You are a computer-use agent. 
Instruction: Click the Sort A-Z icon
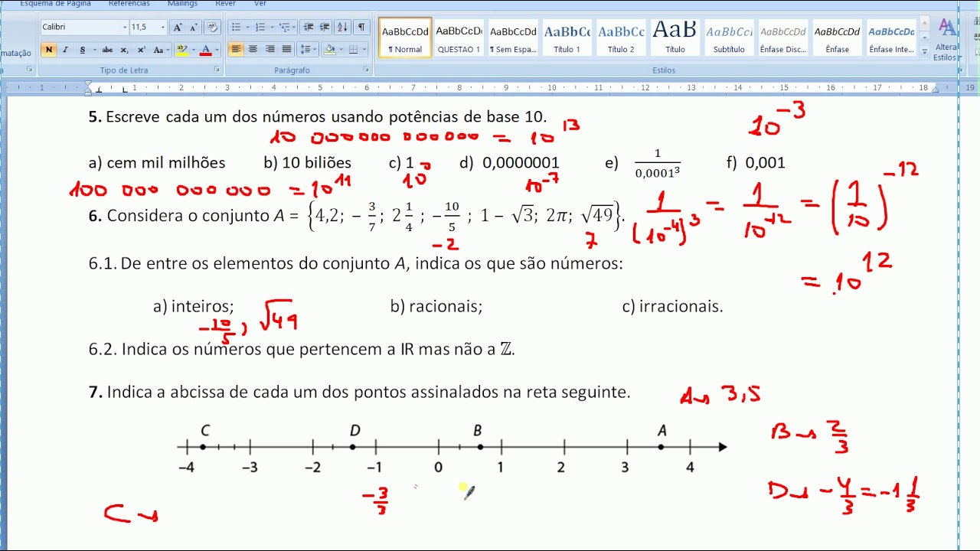pos(343,28)
